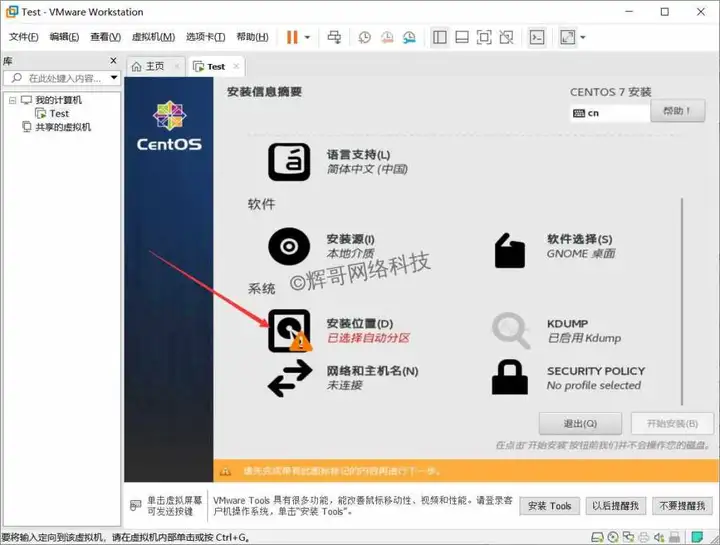
Task: Close the 主页 tab
Action: pos(177,66)
